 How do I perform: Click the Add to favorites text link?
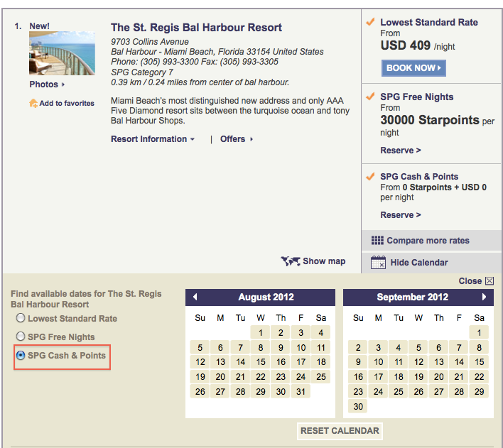tap(67, 103)
